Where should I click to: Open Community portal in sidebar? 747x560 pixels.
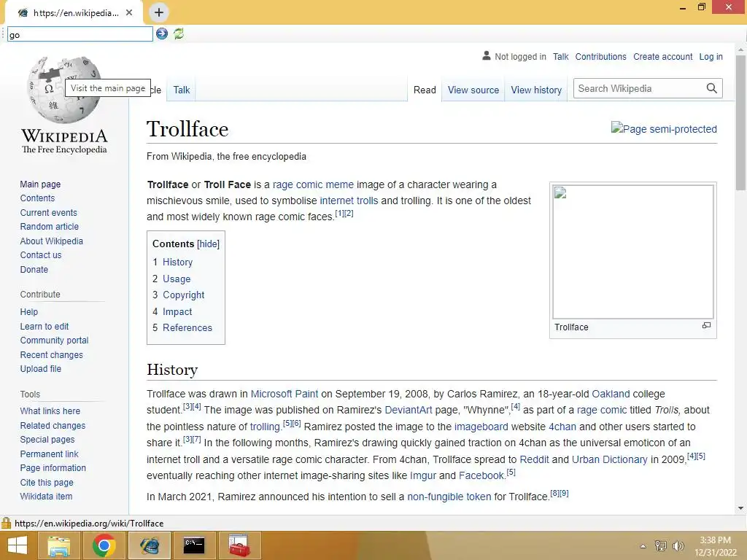[x=54, y=341]
